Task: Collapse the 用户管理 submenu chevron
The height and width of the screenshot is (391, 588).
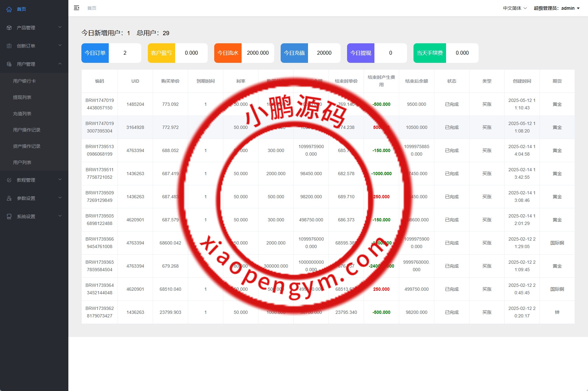Action: [60, 64]
